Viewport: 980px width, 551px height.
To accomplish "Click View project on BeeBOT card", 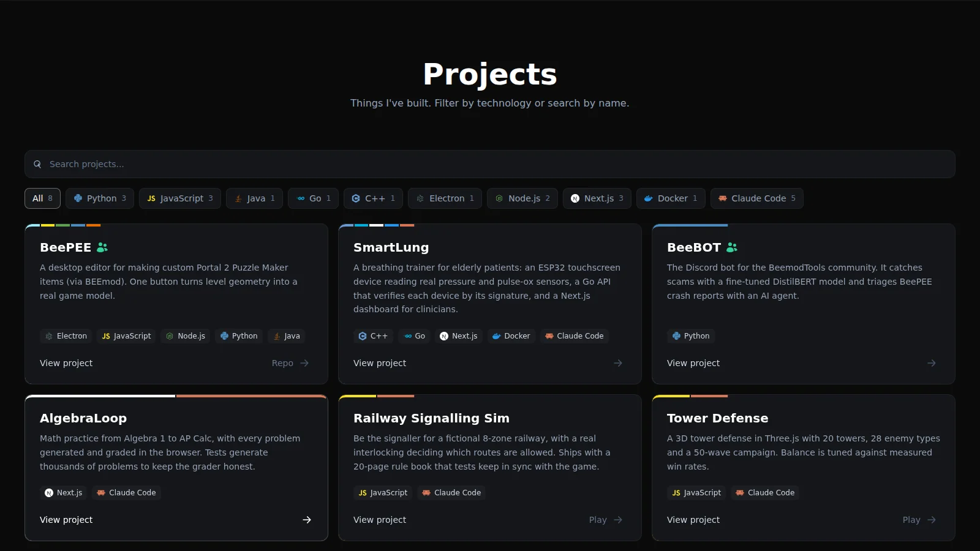I will [693, 363].
